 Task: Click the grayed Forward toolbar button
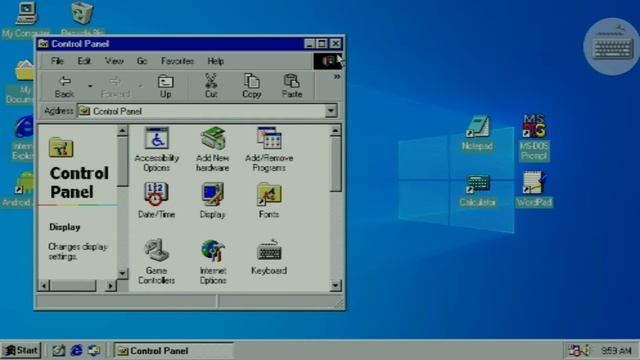[116, 86]
